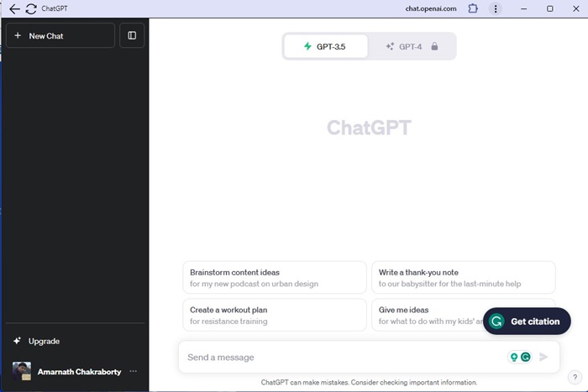Reload the ChatGPT page

click(x=31, y=8)
